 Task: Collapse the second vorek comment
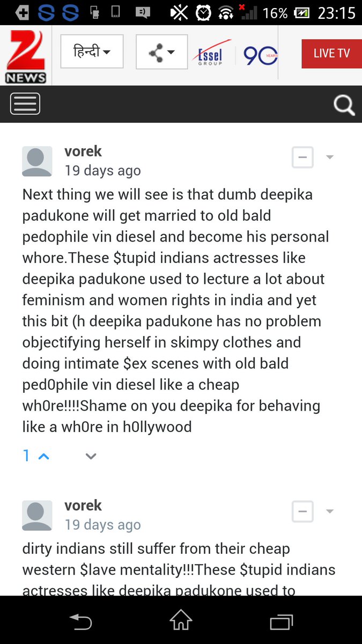[302, 511]
